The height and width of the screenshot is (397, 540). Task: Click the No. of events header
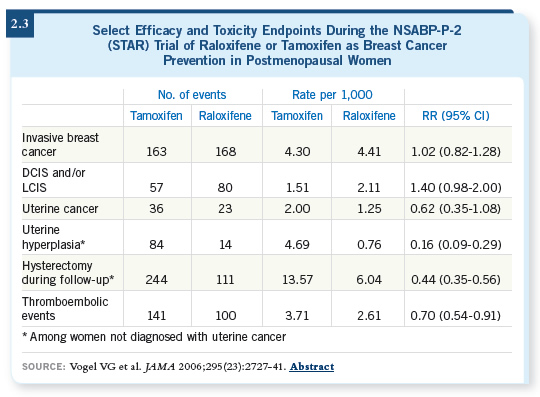[x=192, y=95]
